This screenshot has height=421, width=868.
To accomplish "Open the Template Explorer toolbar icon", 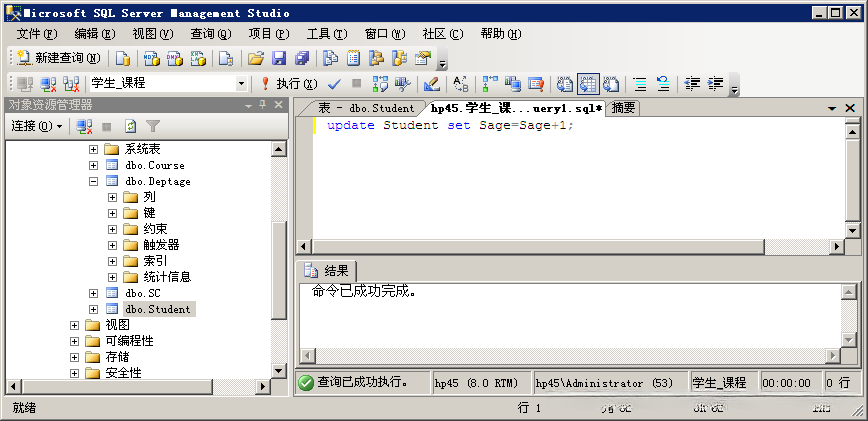I will click(399, 58).
